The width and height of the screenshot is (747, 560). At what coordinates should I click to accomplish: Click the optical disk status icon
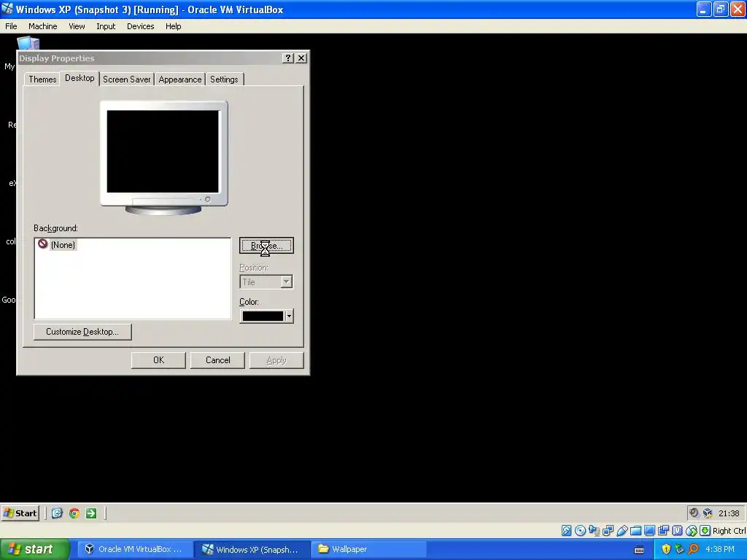coord(580,531)
